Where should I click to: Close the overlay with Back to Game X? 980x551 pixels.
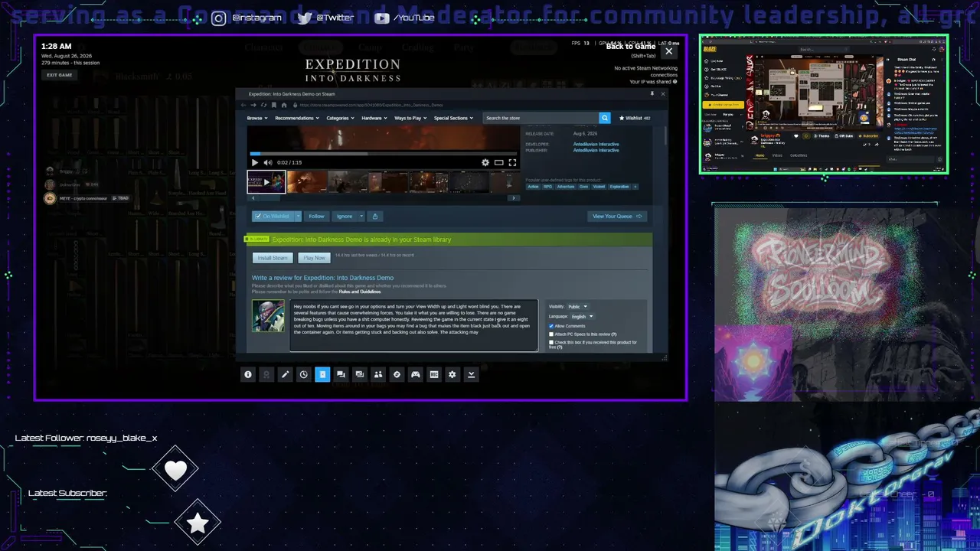click(669, 51)
